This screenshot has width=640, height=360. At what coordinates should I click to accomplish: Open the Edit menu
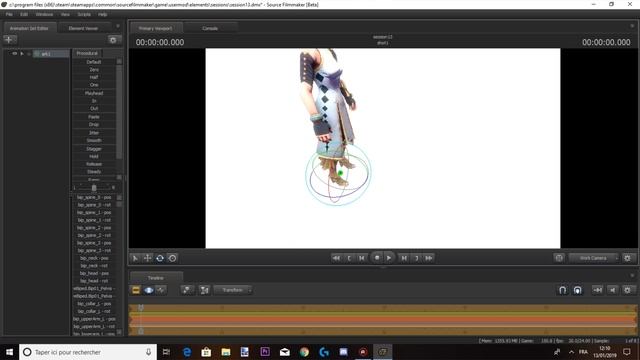pos(24,14)
